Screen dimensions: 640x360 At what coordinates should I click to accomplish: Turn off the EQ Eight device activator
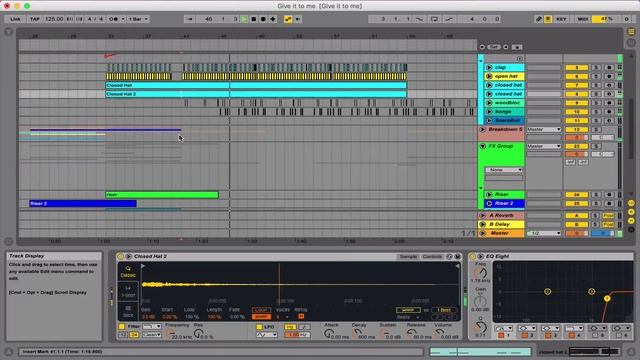coord(473,257)
